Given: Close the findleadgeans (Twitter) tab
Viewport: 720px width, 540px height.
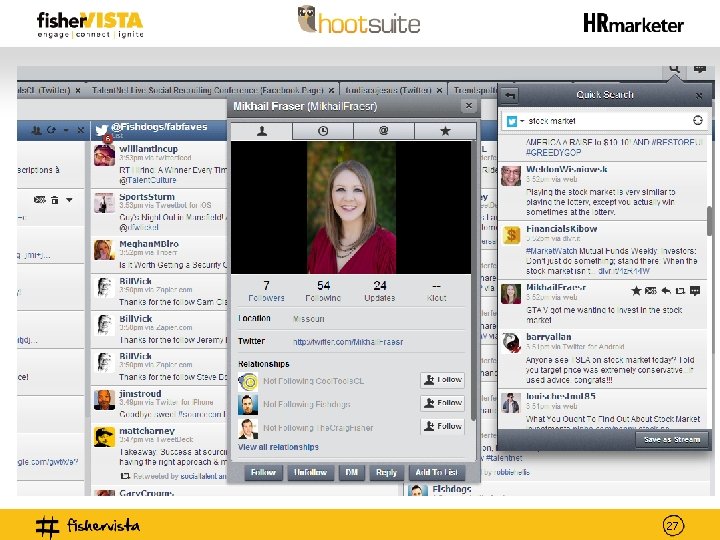Looking at the screenshot, I should [439, 90].
